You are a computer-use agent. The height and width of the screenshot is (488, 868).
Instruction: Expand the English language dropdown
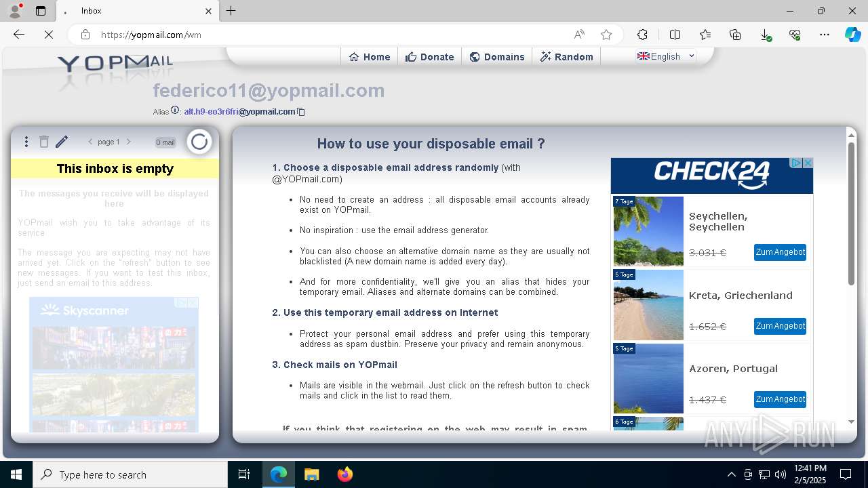pos(666,56)
